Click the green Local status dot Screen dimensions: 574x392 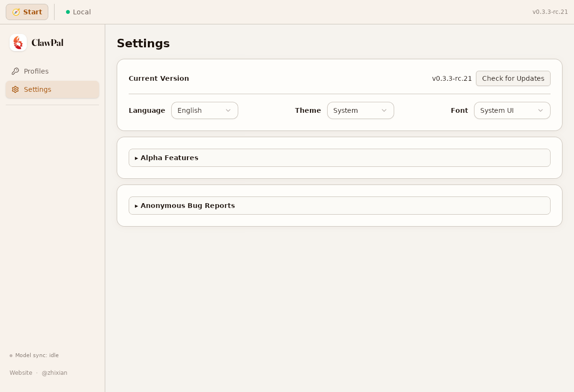click(68, 12)
